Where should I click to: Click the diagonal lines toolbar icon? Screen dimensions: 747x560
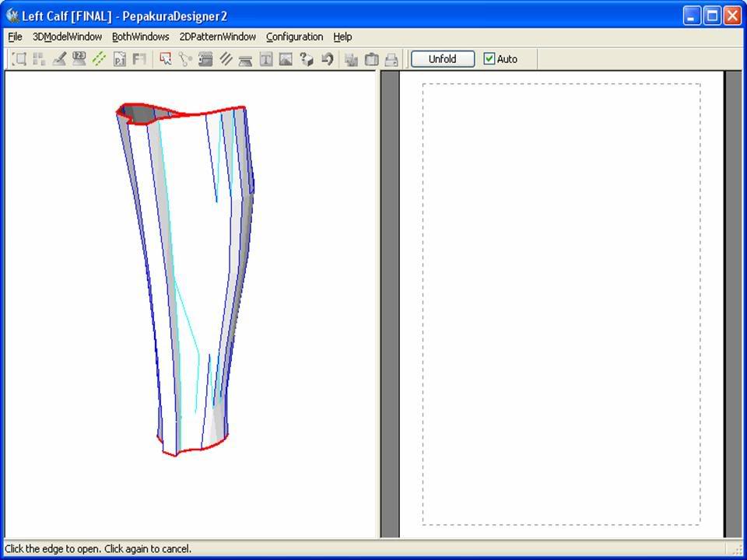pyautogui.click(x=226, y=59)
